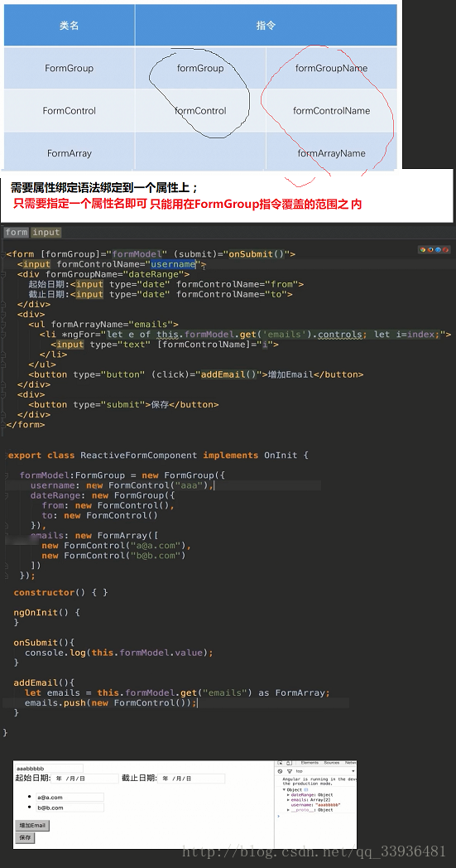Open preview in Opera browser icon
This screenshot has width=456, height=868.
(x=445, y=249)
